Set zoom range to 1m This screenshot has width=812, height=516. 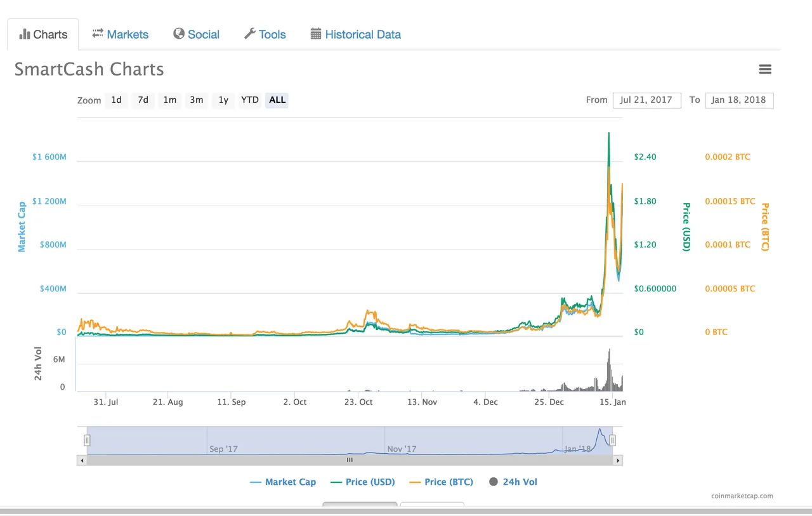pos(170,100)
